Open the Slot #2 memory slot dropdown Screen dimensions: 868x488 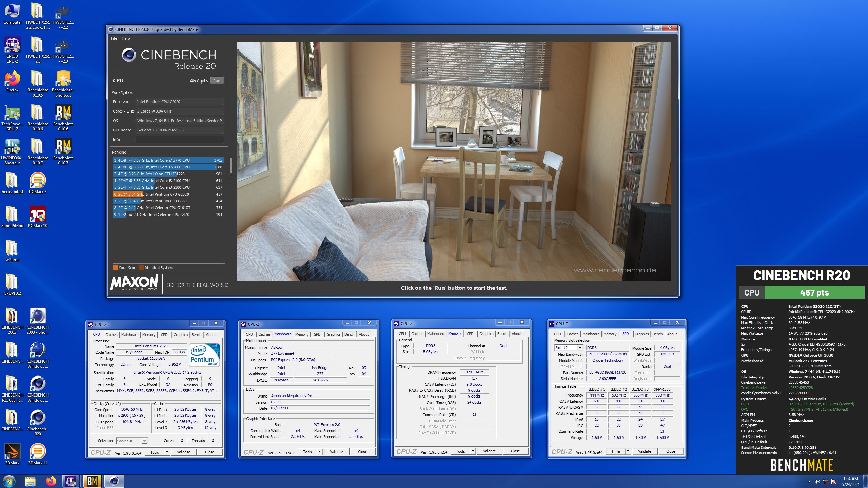coord(569,348)
